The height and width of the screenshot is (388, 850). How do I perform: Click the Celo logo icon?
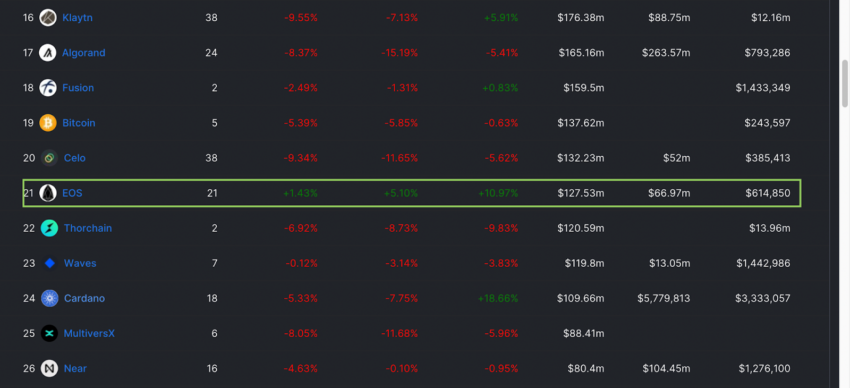tap(49, 158)
